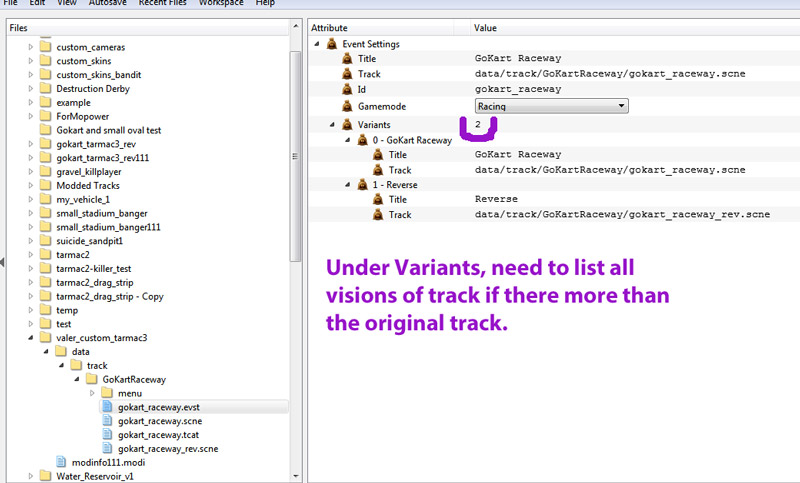The height and width of the screenshot is (483, 800).
Task: Click bag icon of 0 - GoKart Raceway
Action: 362,140
